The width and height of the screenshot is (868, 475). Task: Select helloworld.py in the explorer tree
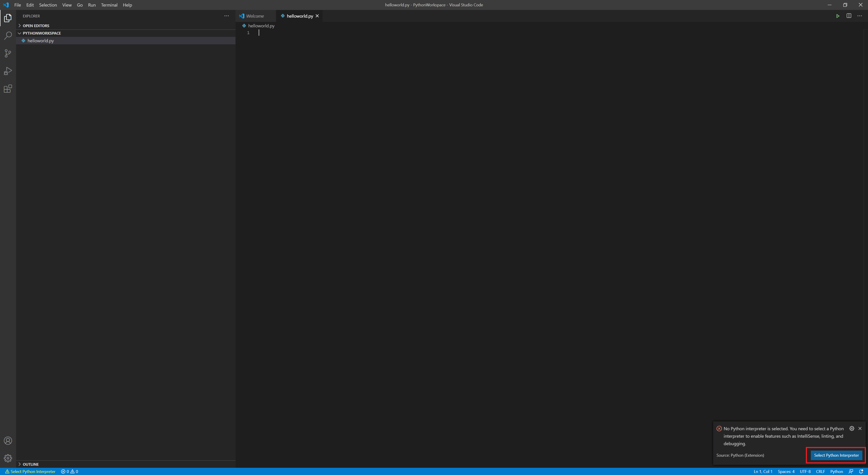[40, 40]
